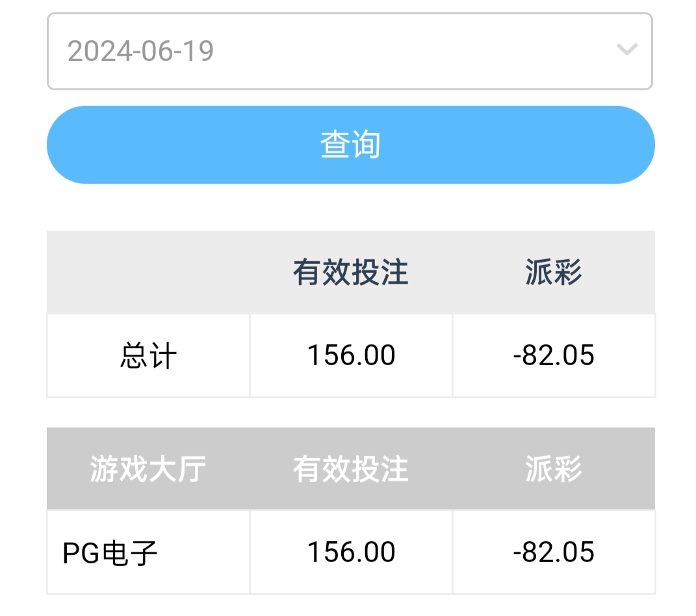Click the 派彩 header in summary table
Image resolution: width=696 pixels, height=616 pixels.
click(x=554, y=272)
